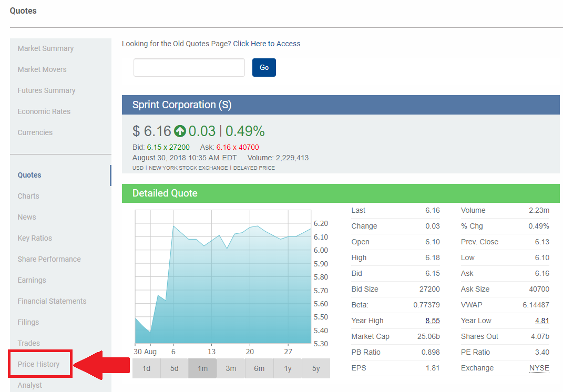Switch chart to 3m range
563x392 pixels.
(x=231, y=368)
